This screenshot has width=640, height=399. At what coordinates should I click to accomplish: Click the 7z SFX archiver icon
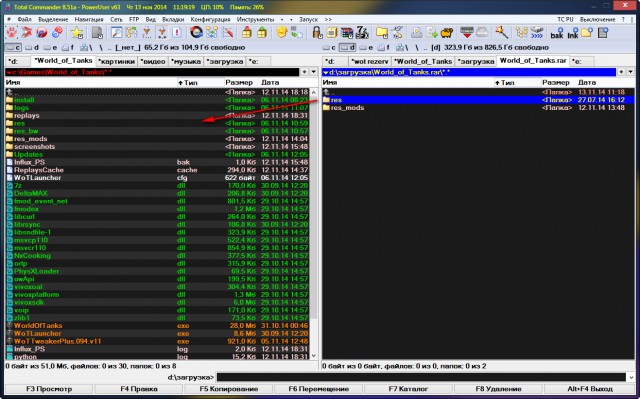(362, 33)
